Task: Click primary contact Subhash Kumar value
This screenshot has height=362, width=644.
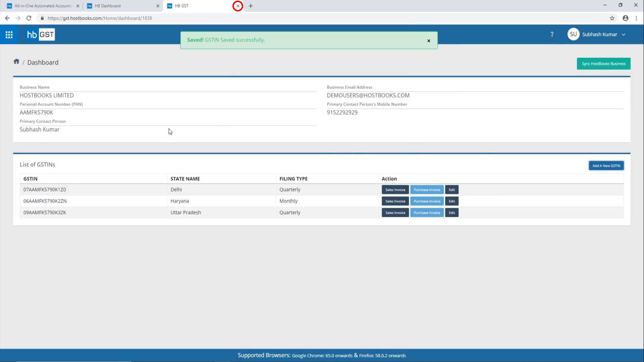Action: pos(39,130)
